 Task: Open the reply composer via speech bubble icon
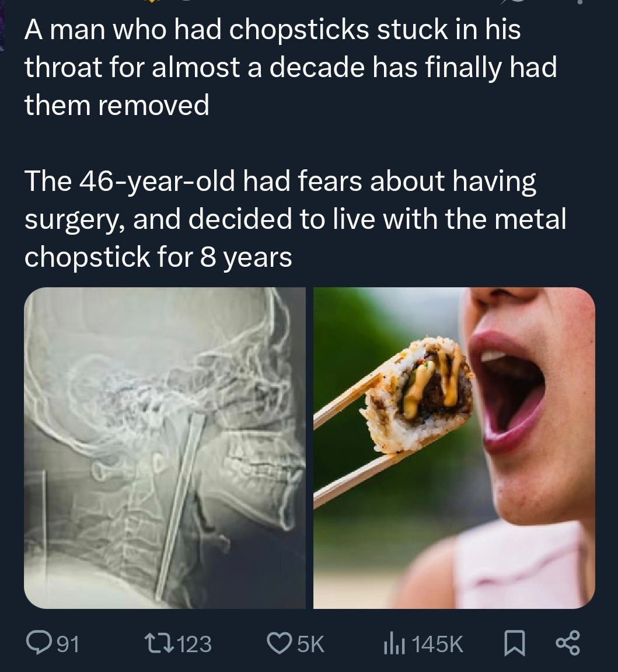click(40, 643)
